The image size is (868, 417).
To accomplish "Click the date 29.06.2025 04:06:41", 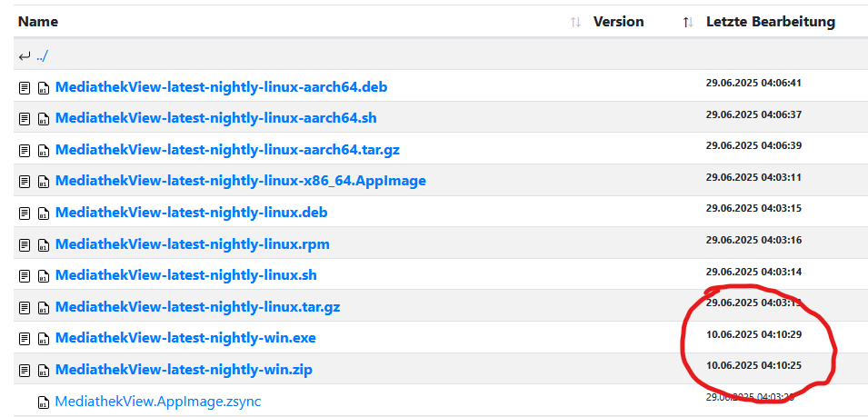I will [x=754, y=84].
